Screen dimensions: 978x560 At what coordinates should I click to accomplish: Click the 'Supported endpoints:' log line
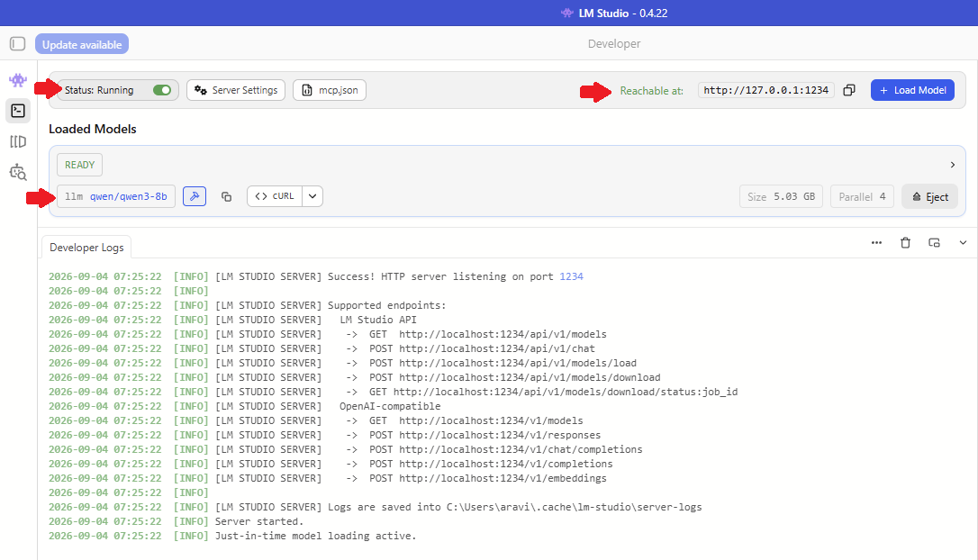pyautogui.click(x=248, y=305)
